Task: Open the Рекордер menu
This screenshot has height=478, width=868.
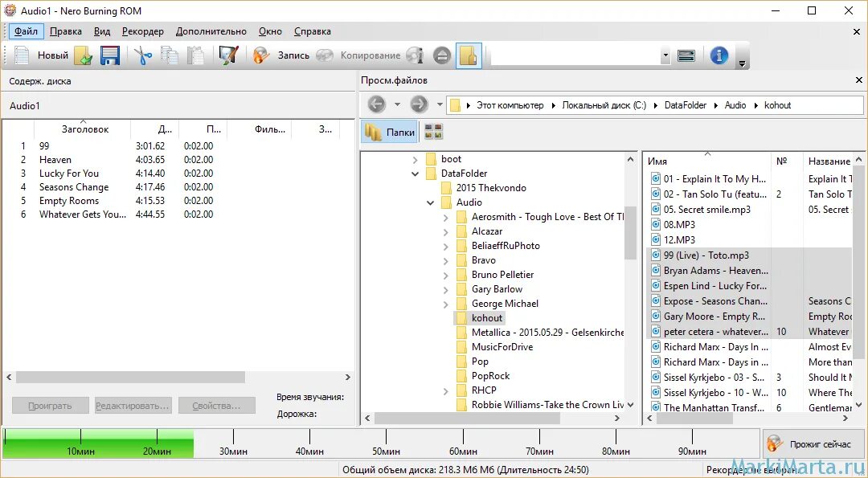Action: click(x=143, y=31)
